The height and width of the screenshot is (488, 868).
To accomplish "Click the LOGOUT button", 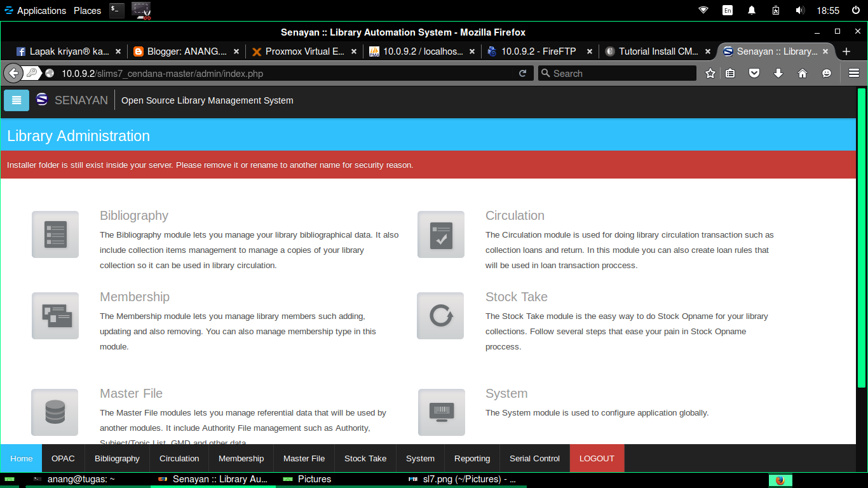I will [597, 458].
